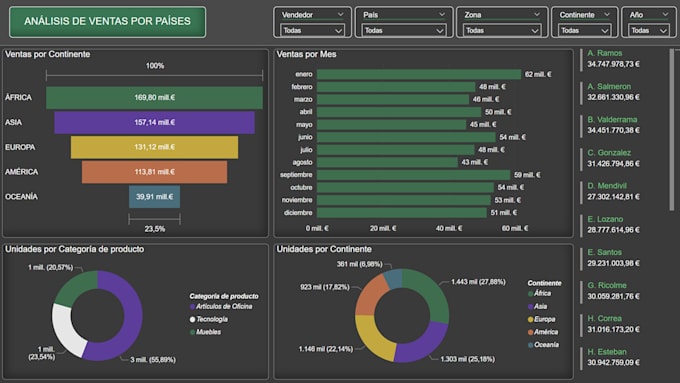The image size is (680, 383).
Task: Click the julio sales bar
Action: [396, 150]
